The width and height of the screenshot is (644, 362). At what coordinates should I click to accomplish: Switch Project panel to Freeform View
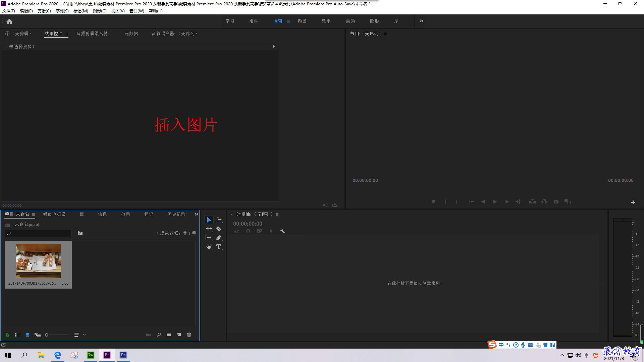tap(38, 335)
